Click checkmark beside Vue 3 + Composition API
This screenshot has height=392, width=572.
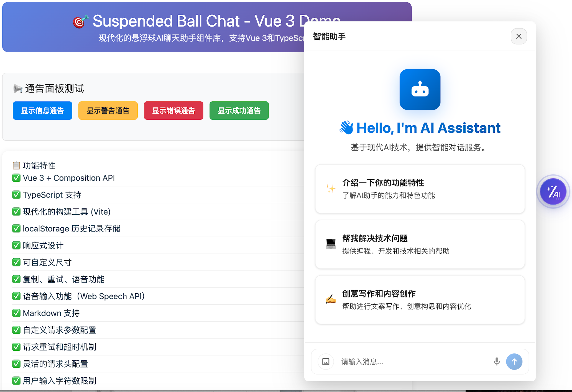(16, 178)
